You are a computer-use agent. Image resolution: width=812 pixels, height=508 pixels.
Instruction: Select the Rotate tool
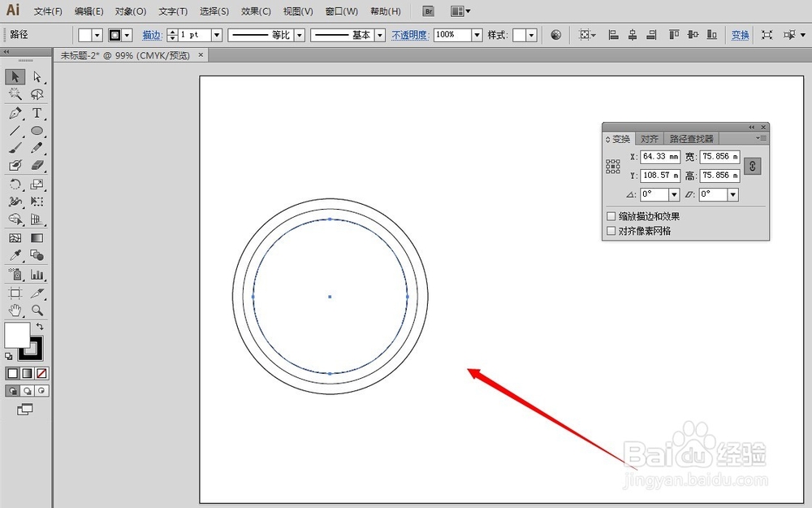coord(15,184)
